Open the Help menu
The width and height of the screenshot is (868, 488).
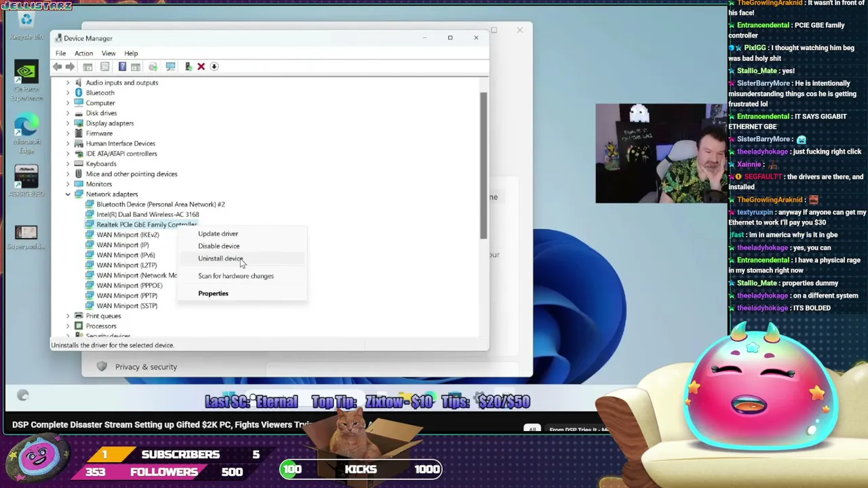(131, 54)
